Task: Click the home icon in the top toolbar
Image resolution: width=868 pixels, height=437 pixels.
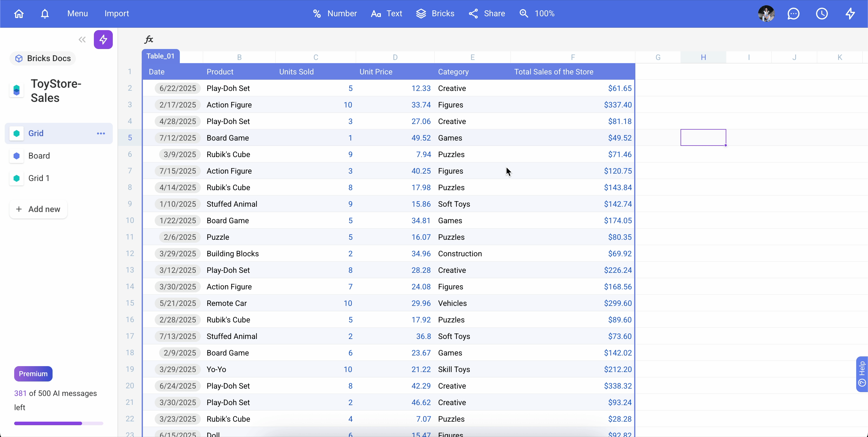Action: (19, 14)
